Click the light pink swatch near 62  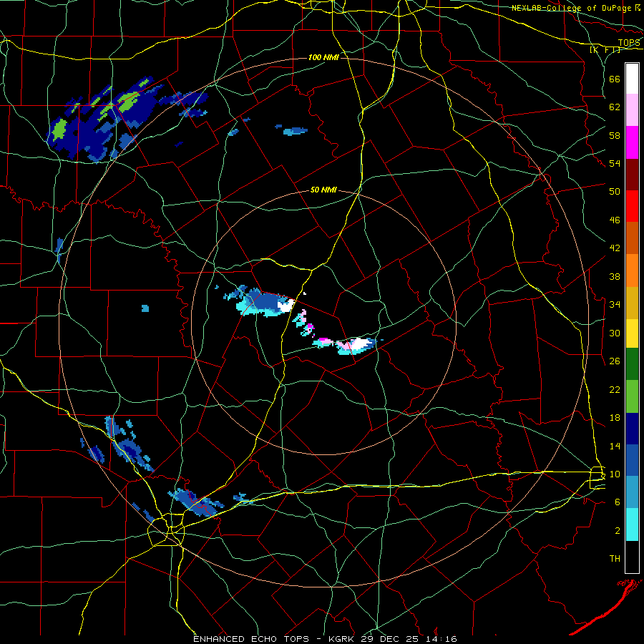[x=632, y=110]
